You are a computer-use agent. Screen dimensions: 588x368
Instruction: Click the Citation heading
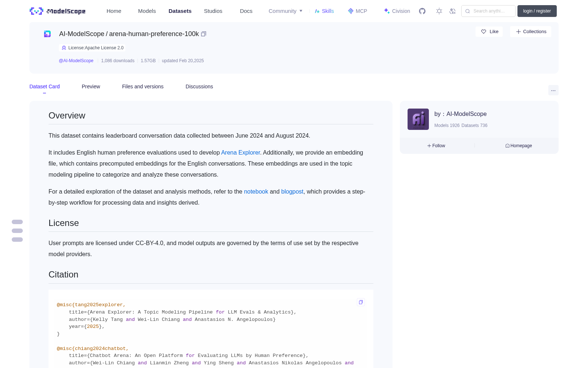(63, 275)
